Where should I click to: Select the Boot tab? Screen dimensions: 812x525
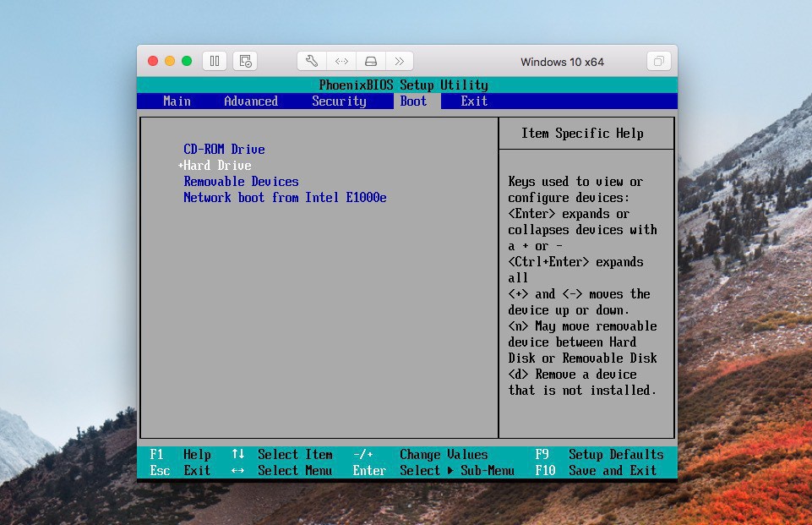pyautogui.click(x=413, y=101)
